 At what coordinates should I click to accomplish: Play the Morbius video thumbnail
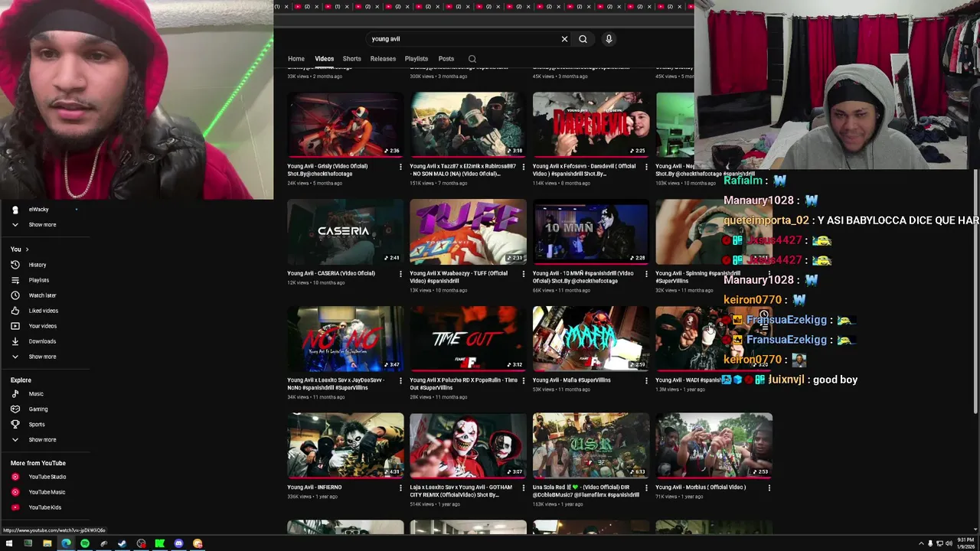point(714,446)
